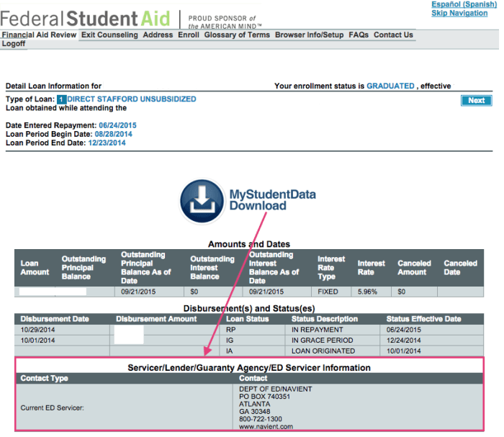Click the Status Effective Date header
This screenshot has height=437, width=504.
click(x=423, y=319)
